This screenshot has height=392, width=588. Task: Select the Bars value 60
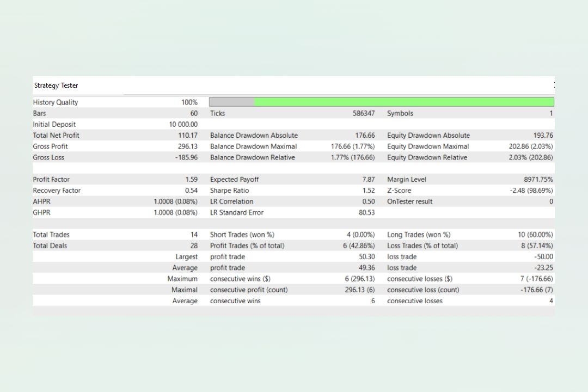pos(193,113)
